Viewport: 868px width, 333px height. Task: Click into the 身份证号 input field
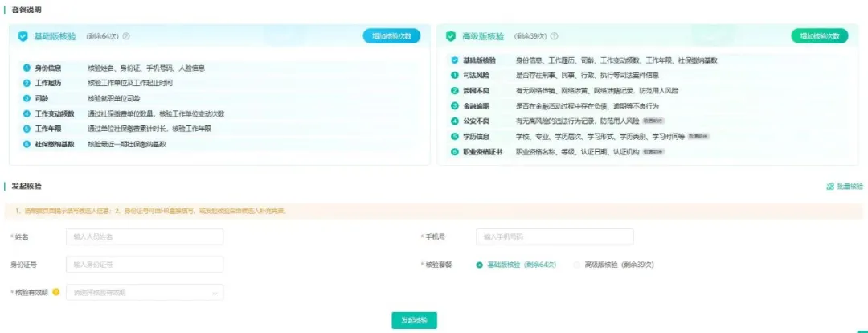coord(144,264)
